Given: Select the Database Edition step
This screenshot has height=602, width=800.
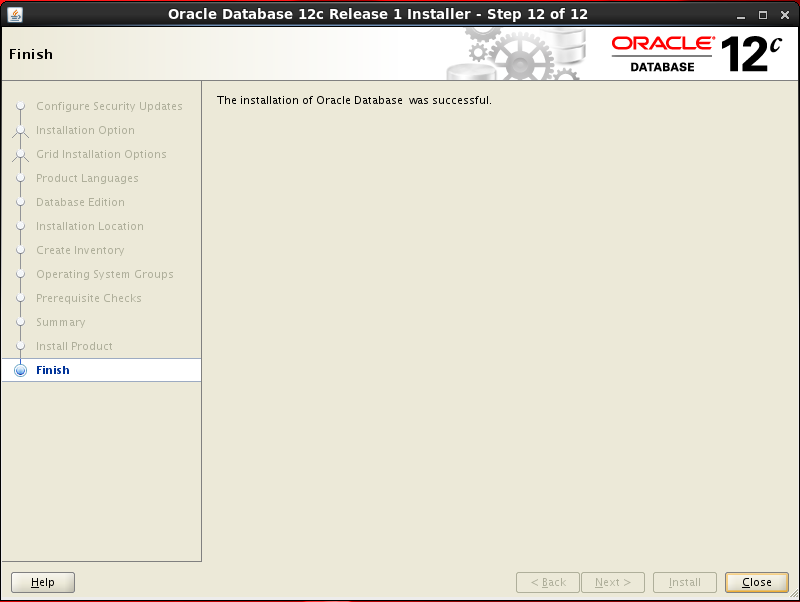Looking at the screenshot, I should point(80,202).
